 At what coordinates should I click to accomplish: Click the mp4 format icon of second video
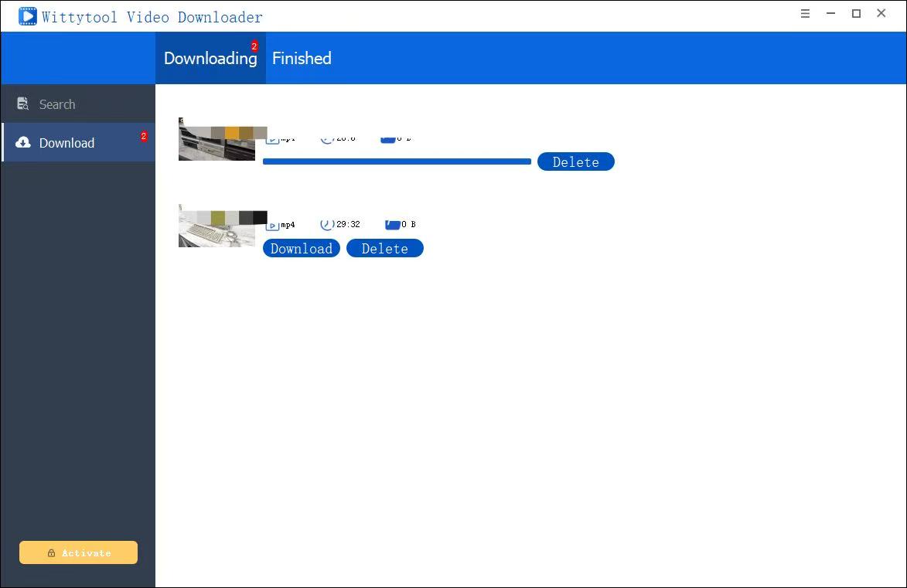point(272,225)
